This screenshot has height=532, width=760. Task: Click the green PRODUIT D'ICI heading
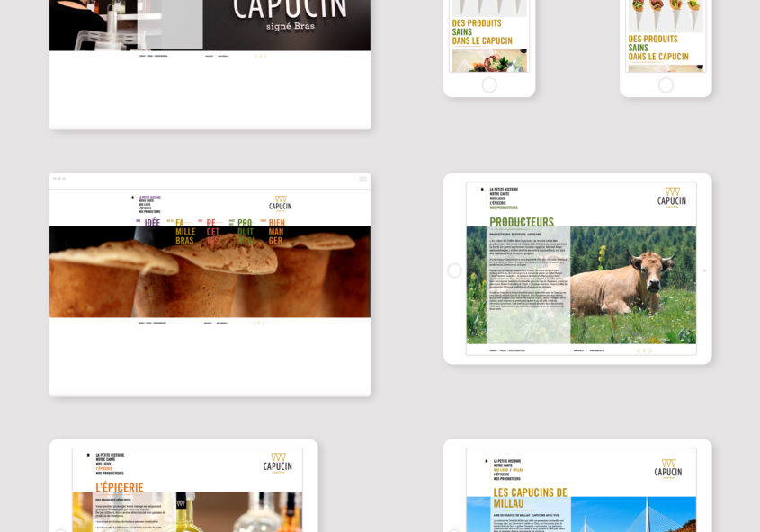pos(246,232)
